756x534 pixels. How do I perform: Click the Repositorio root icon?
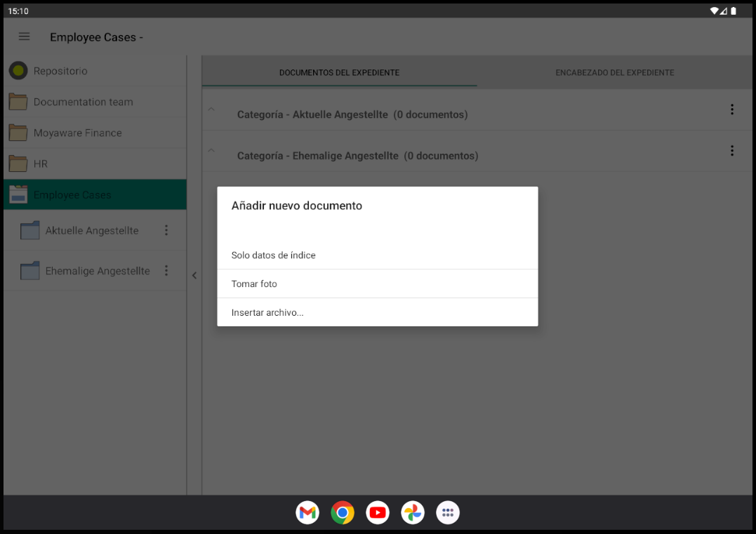[x=18, y=71]
